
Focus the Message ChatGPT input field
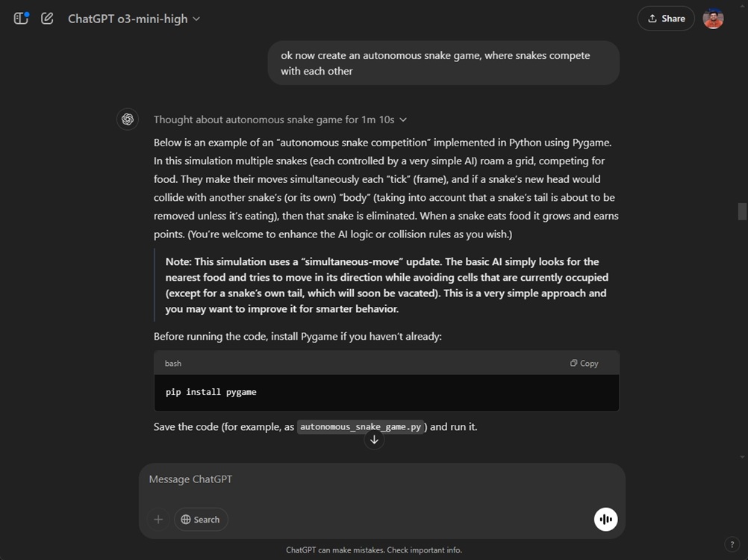coord(373,479)
